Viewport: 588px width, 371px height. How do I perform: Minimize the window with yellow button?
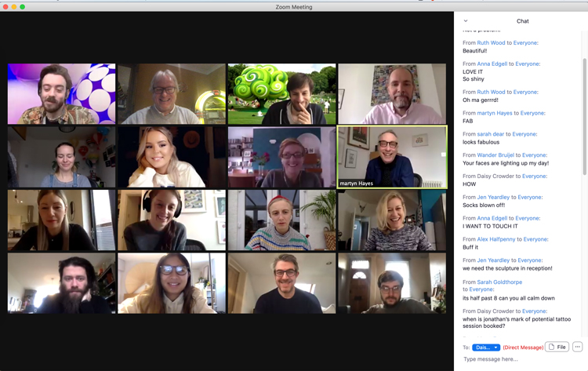(x=14, y=6)
